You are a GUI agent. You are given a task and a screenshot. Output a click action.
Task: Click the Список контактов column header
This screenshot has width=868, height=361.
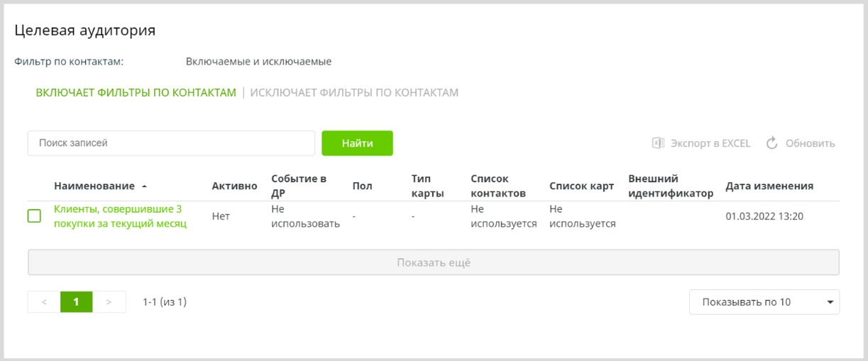click(x=498, y=186)
